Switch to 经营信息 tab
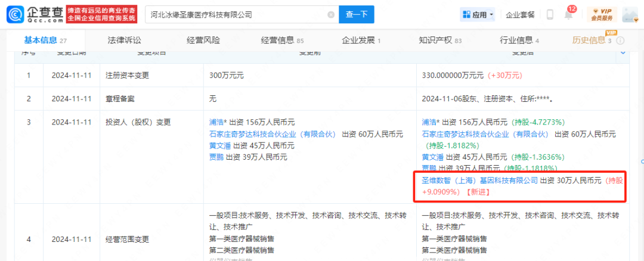 point(282,40)
